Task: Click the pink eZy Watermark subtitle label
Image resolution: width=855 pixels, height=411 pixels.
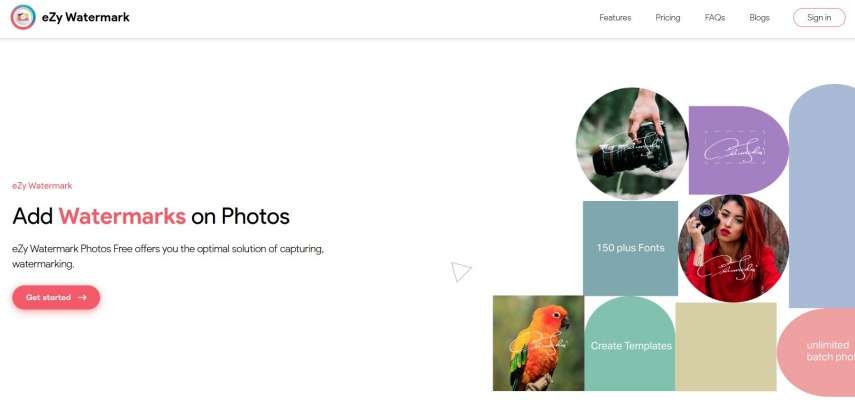Action: click(x=42, y=186)
